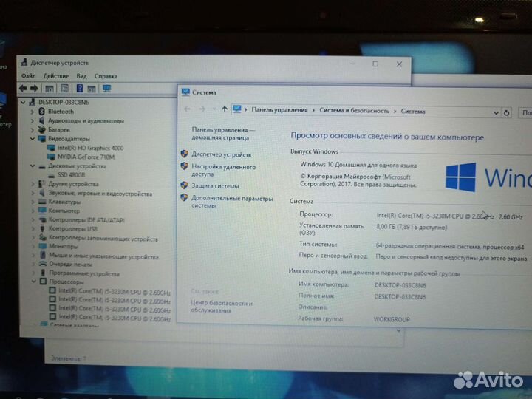The width and height of the screenshot is (532, 399).
Task: Select the Мониторы category
Action: [64, 246]
